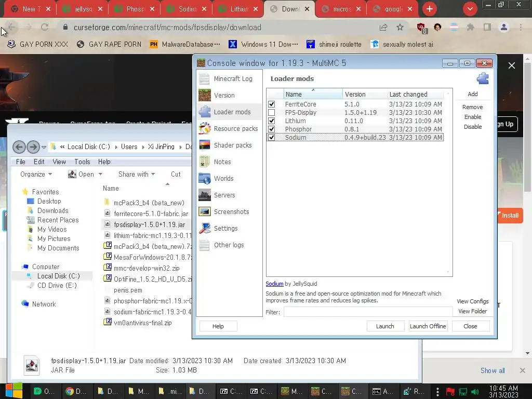Screen dimensions: 532x399
Task: Open the Chrome tab search dropdown
Action: point(470,9)
